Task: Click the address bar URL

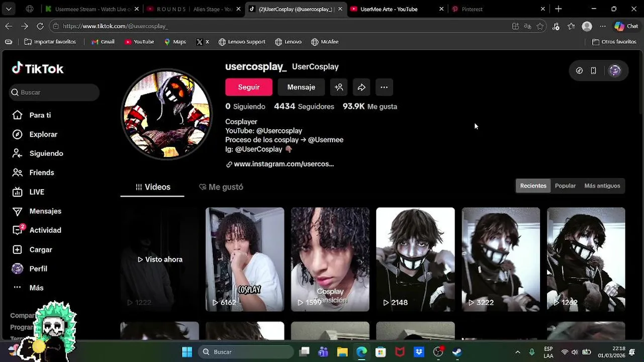Action: [x=116, y=26]
